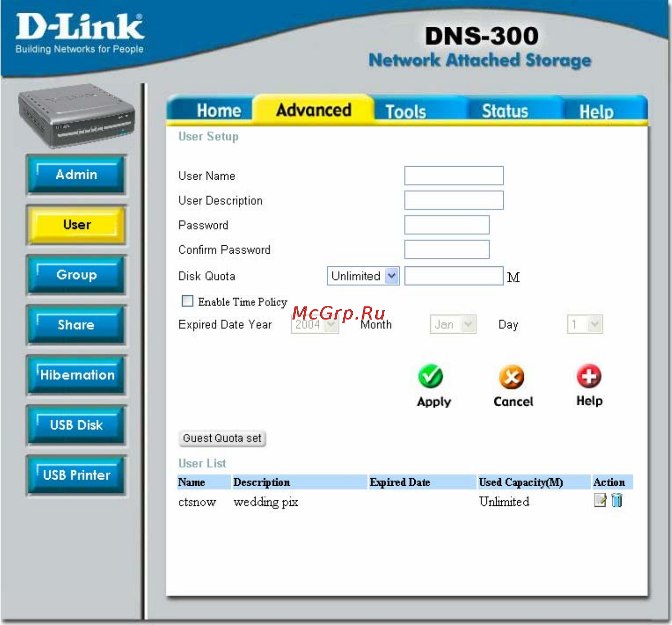The width and height of the screenshot is (672, 625).
Task: Edit the ctsnow user entry
Action: 600,500
